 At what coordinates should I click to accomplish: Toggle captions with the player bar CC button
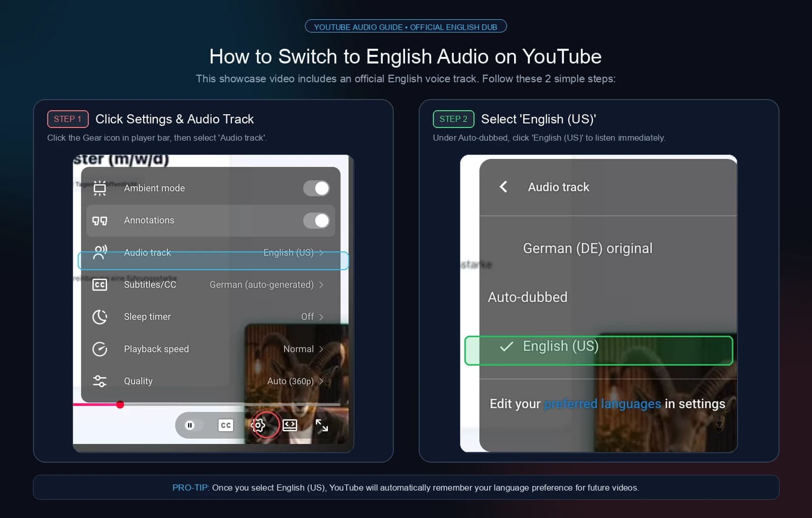coord(226,426)
